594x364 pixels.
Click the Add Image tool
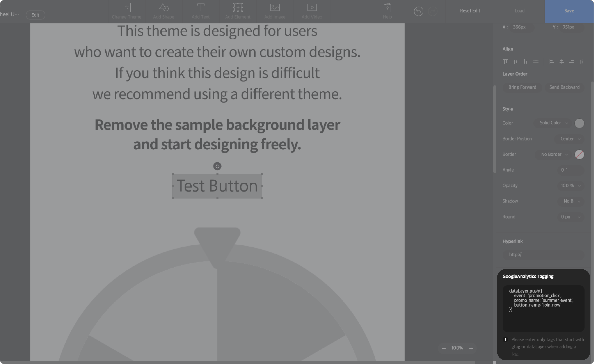tap(275, 11)
